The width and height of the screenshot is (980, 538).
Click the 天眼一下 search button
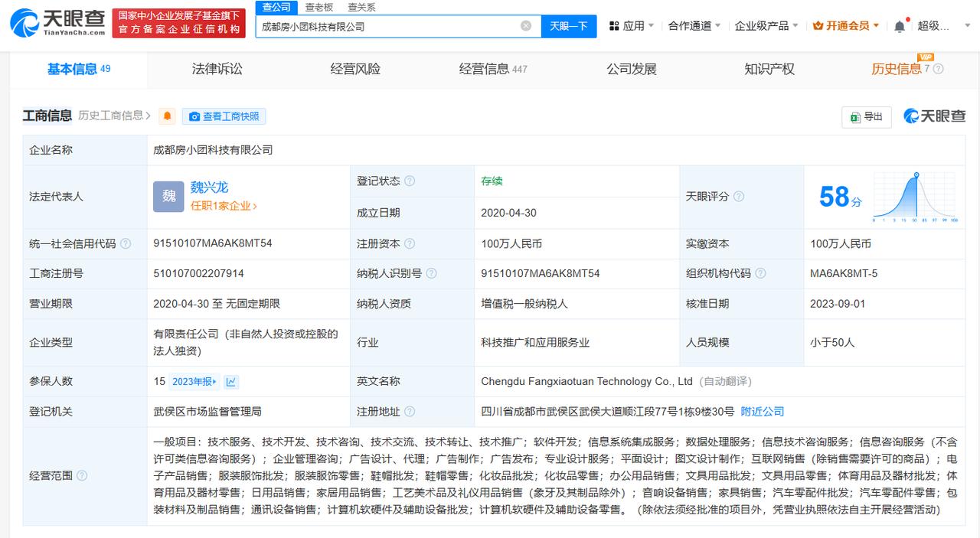[x=569, y=26]
